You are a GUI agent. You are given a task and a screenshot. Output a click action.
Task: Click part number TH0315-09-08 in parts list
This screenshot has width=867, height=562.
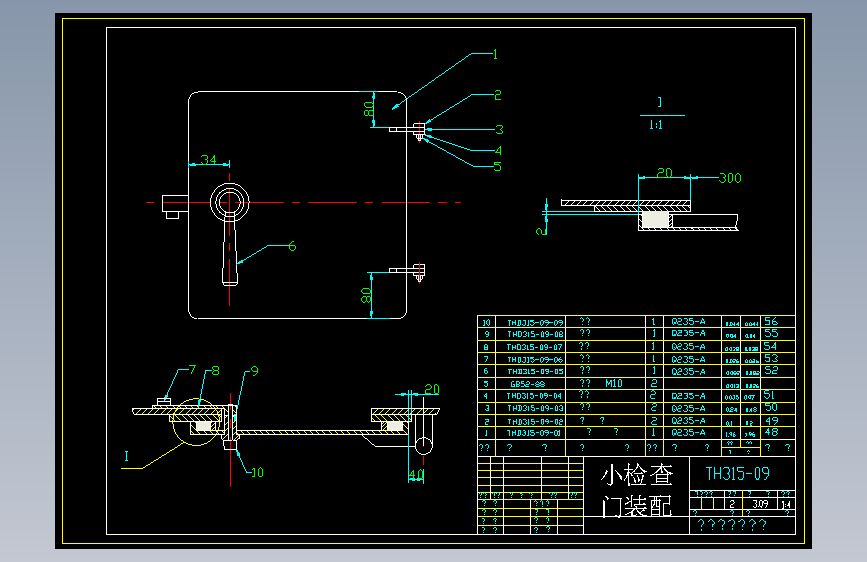coord(535,334)
